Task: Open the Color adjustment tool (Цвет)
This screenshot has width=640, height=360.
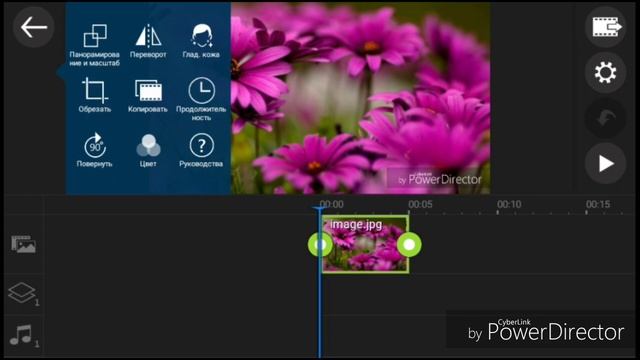Action: (x=148, y=150)
